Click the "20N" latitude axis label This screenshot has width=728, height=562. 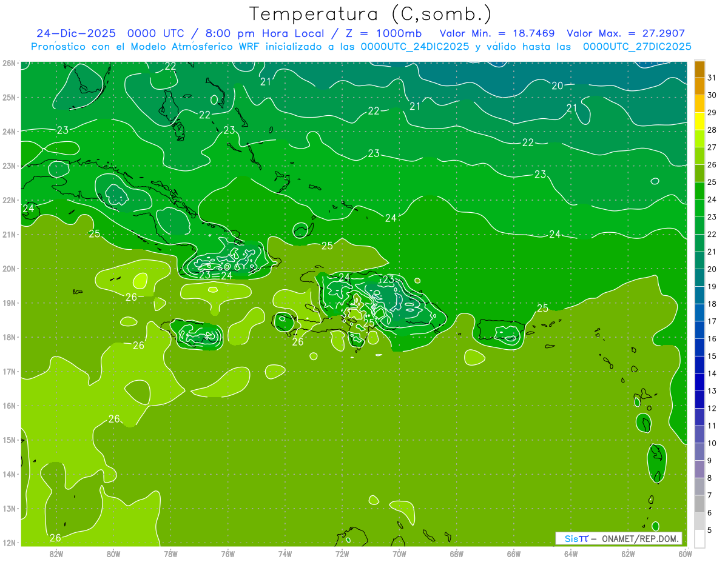point(8,269)
